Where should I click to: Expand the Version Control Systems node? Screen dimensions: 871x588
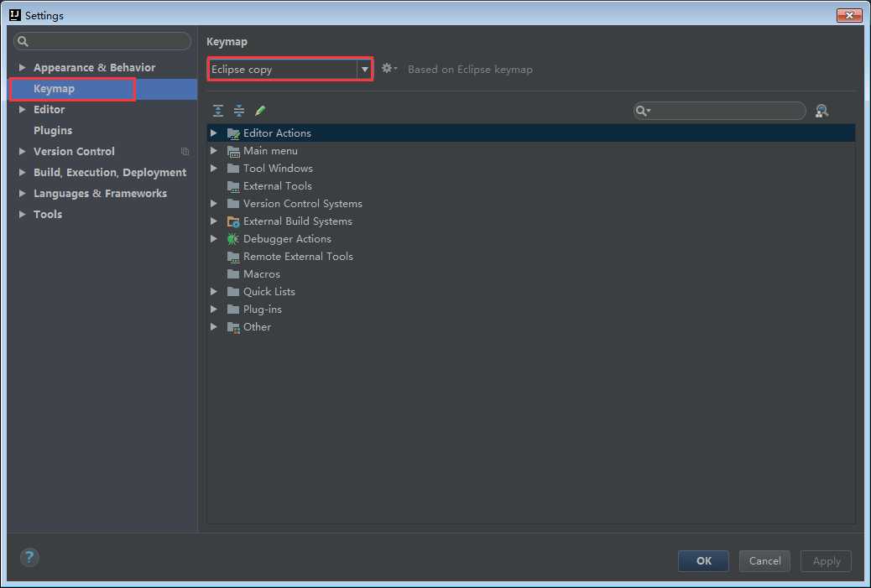[214, 204]
